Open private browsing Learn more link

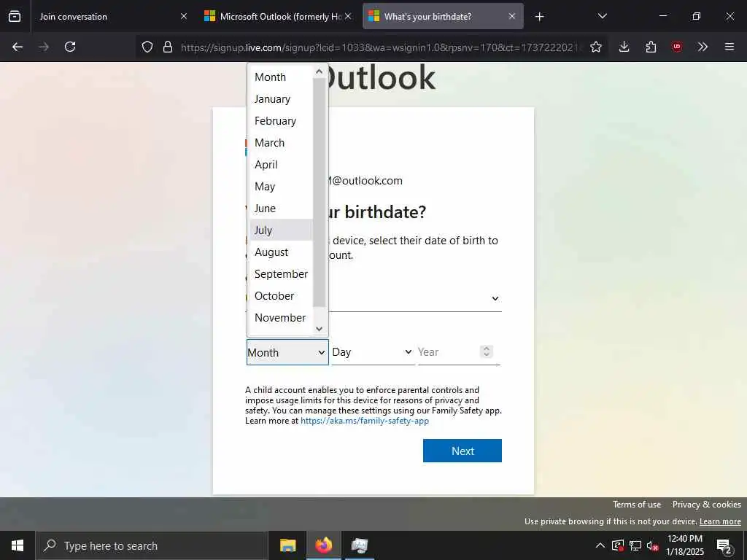(x=720, y=521)
